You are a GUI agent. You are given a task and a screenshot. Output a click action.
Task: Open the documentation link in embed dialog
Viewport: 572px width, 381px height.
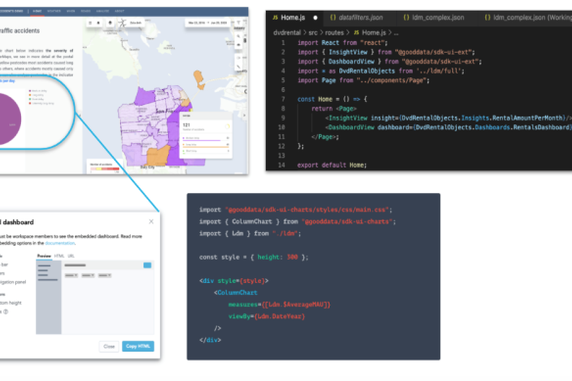pyautogui.click(x=60, y=243)
